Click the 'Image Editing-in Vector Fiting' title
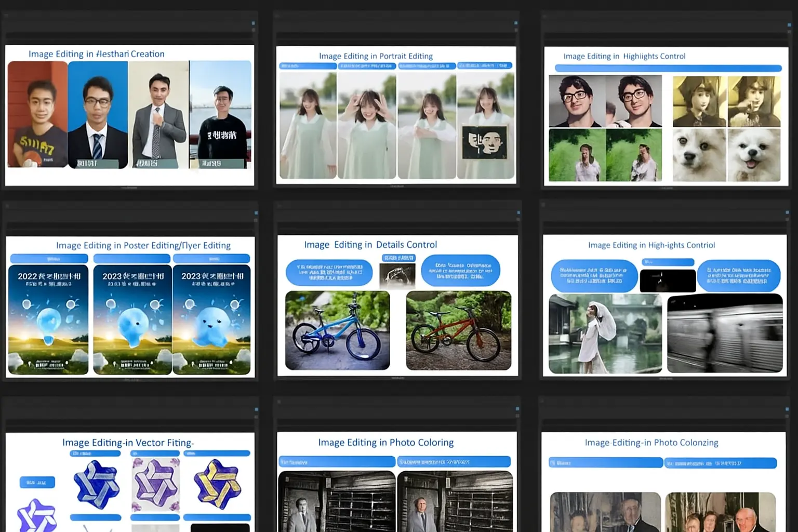The height and width of the screenshot is (532, 798). click(x=128, y=443)
